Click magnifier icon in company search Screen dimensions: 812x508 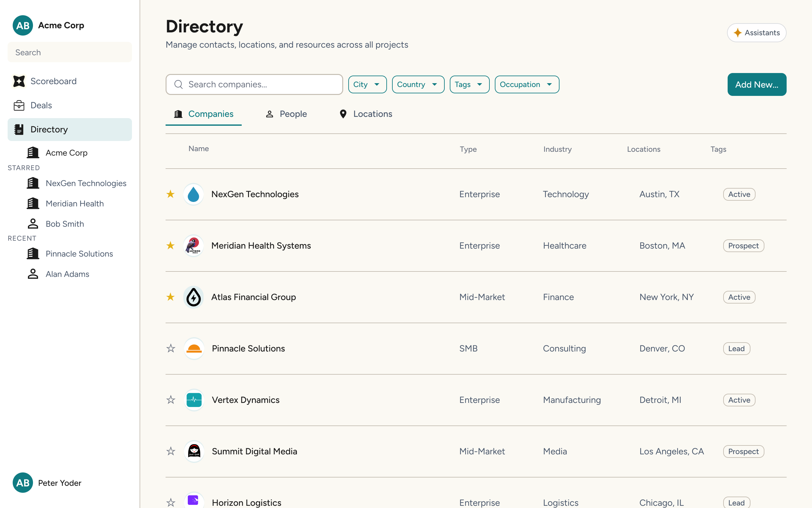coord(179,84)
